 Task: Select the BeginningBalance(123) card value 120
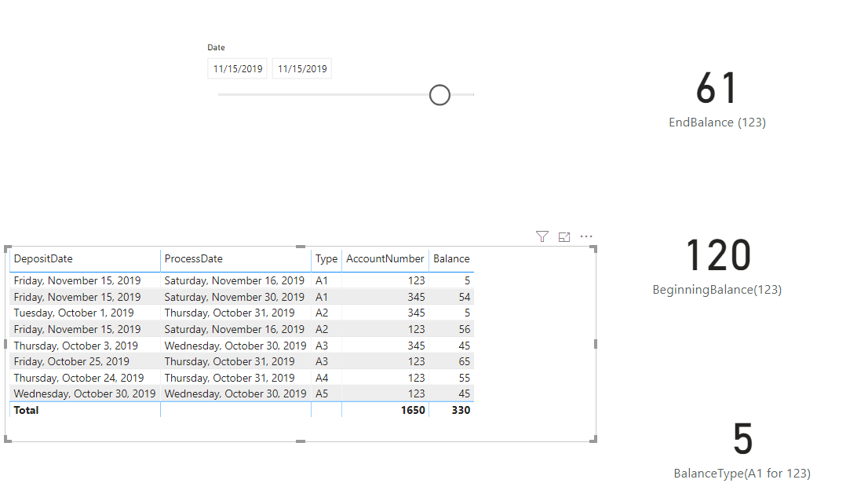(x=718, y=255)
